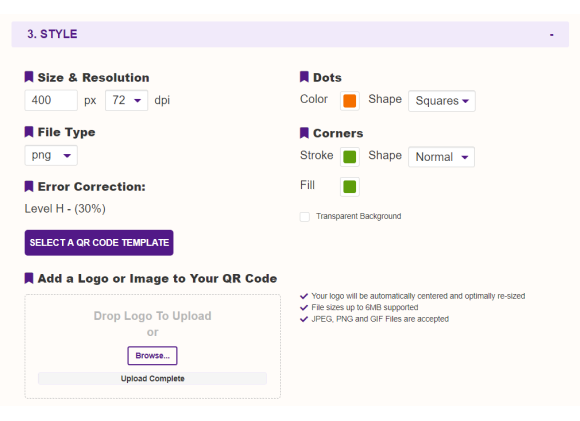This screenshot has width=580, height=421.
Task: Click the bookmark icon next to File Type
Action: 29,132
